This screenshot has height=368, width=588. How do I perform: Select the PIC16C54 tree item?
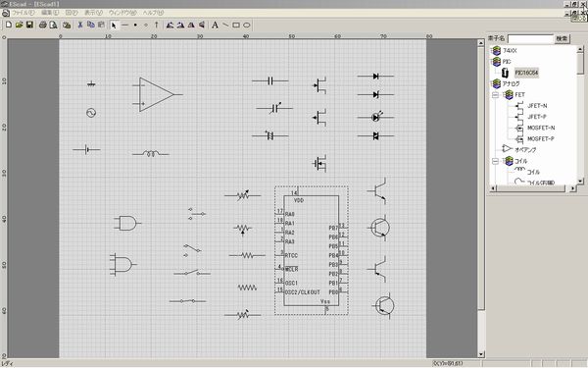[526, 73]
